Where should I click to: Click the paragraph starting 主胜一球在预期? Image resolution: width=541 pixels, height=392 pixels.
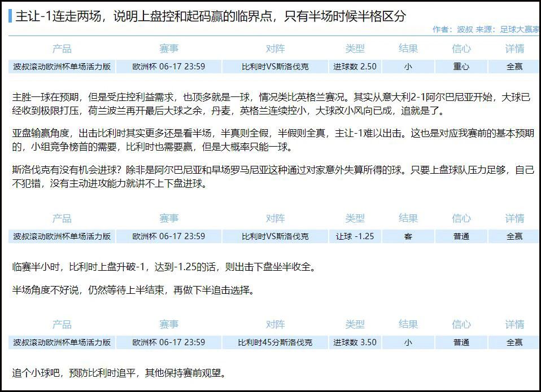pyautogui.click(x=271, y=104)
